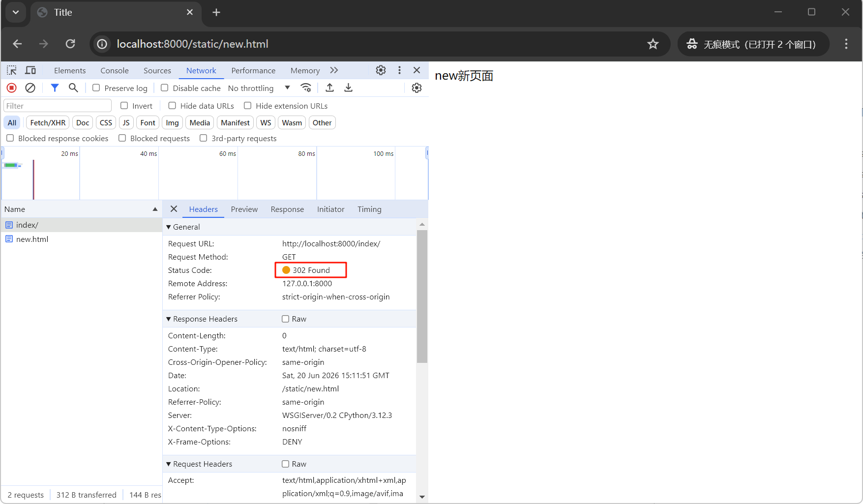
Task: Clear the network log
Action: 30,88
